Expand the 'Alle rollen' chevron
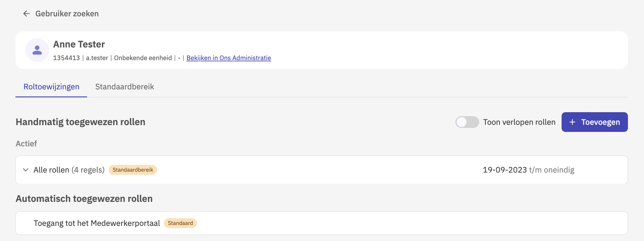The image size is (644, 241). pos(26,170)
